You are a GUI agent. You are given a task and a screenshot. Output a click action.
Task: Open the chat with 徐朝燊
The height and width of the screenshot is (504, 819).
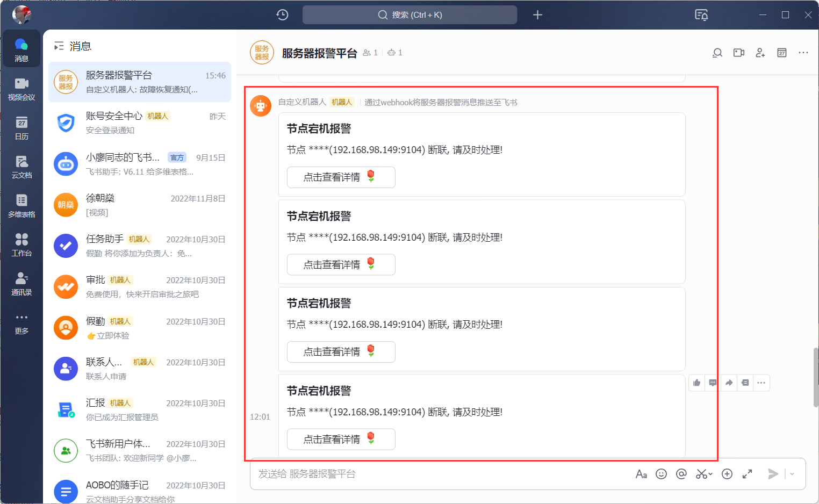click(x=140, y=205)
